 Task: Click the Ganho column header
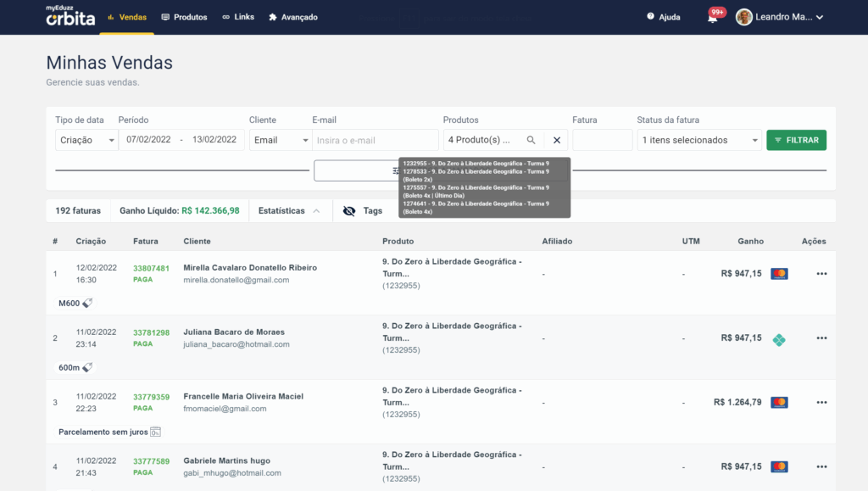click(x=751, y=242)
